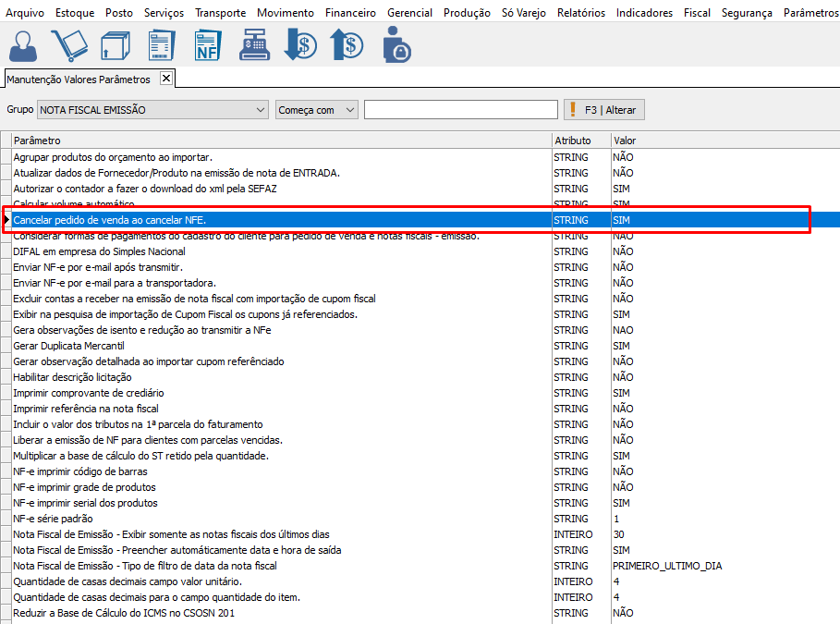Viewport: 840px width, 624px height.
Task: Click the customer person icon in toolbar
Action: pos(23,44)
